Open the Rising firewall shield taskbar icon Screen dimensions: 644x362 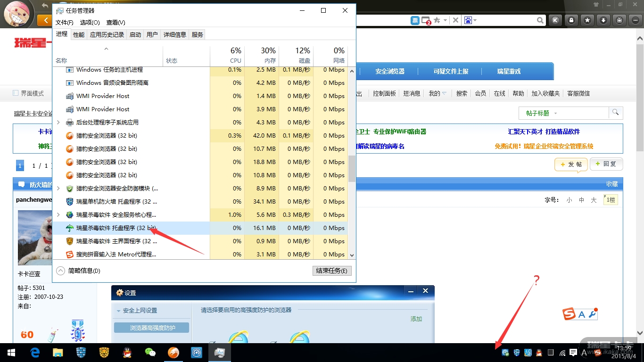(81, 353)
